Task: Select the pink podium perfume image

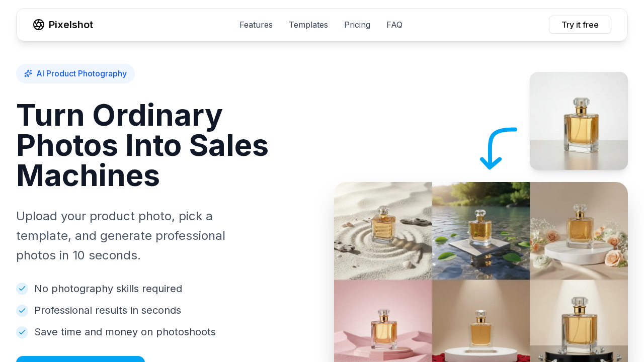Action: [x=383, y=321]
